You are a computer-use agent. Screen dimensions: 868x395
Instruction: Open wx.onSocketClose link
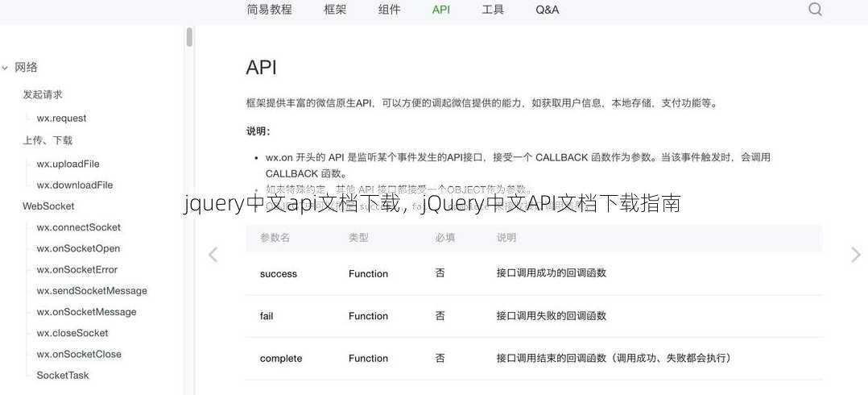(x=79, y=354)
